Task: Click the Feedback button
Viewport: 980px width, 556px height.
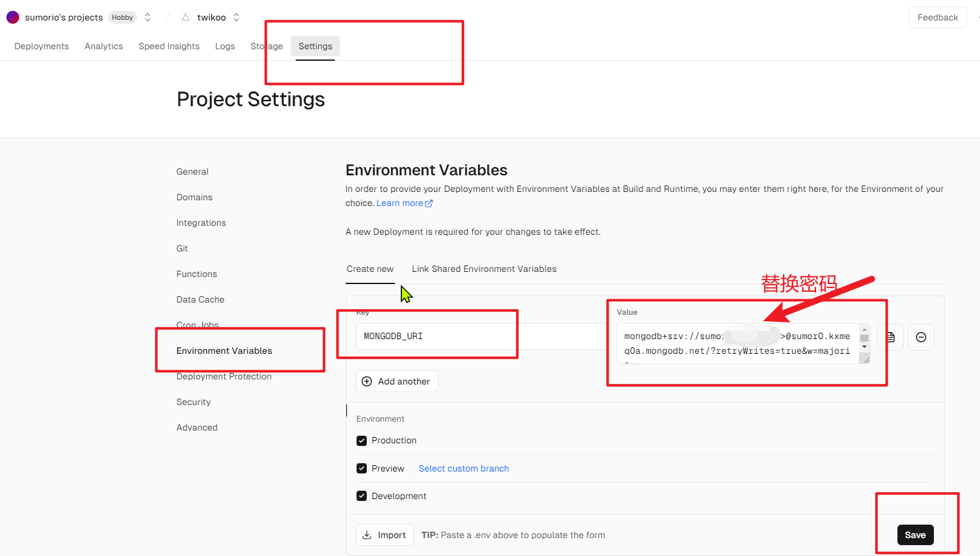Action: coord(938,17)
